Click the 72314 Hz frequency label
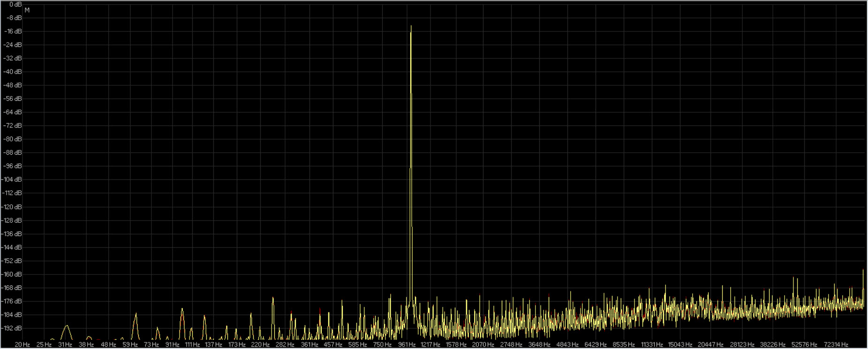This screenshot has height=349, width=868. pyautogui.click(x=835, y=344)
